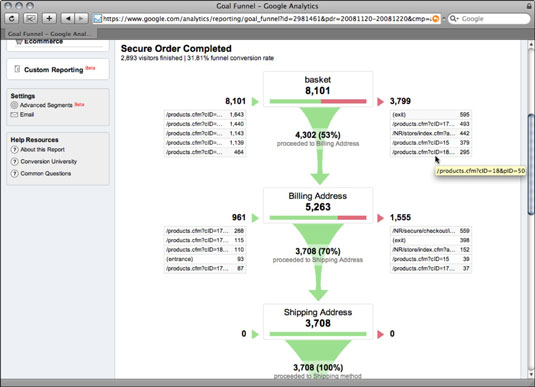The height and width of the screenshot is (387, 535).
Task: Click the browser back arrow
Action: click(x=68, y=18)
